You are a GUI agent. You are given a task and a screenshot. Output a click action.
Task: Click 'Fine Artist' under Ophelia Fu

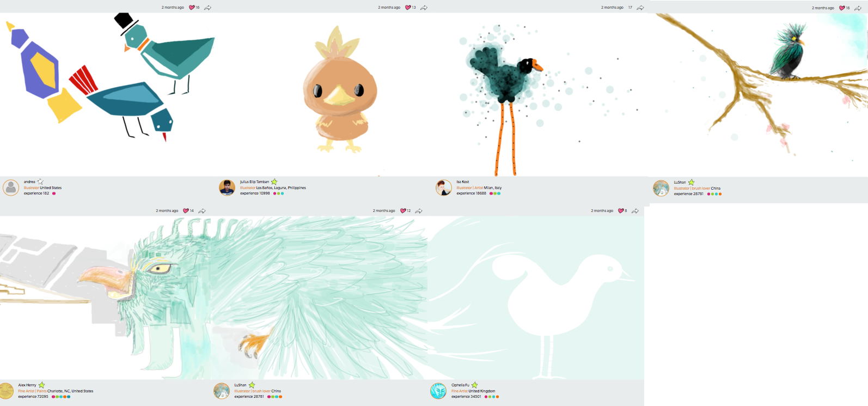click(460, 391)
